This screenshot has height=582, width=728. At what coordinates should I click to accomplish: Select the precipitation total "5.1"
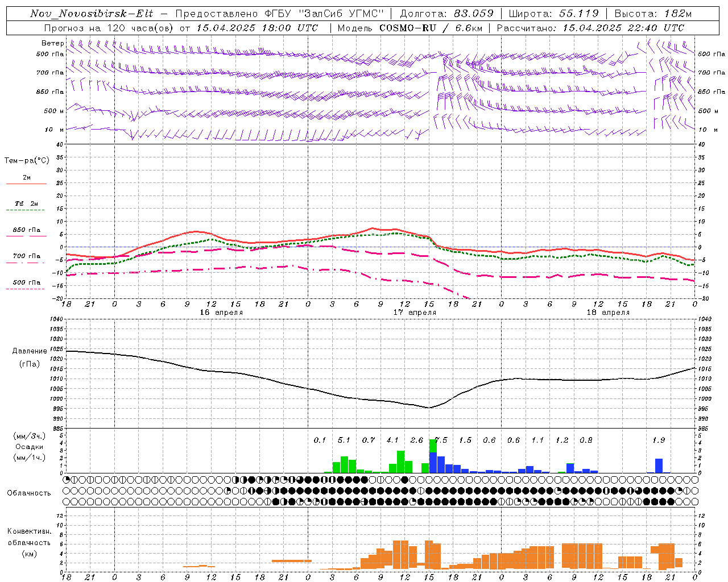click(344, 440)
